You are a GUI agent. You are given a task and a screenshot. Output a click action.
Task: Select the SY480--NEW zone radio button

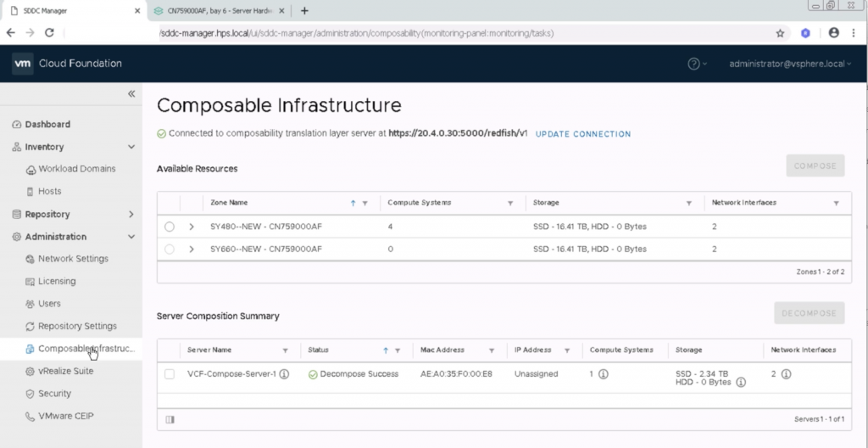170,227
